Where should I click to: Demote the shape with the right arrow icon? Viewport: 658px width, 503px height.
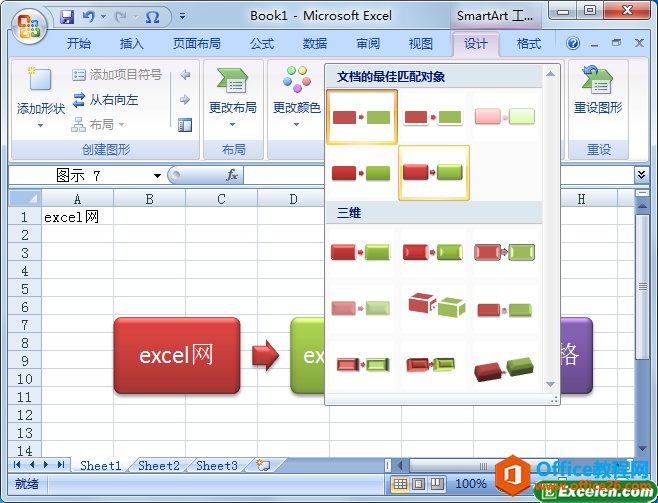point(185,100)
